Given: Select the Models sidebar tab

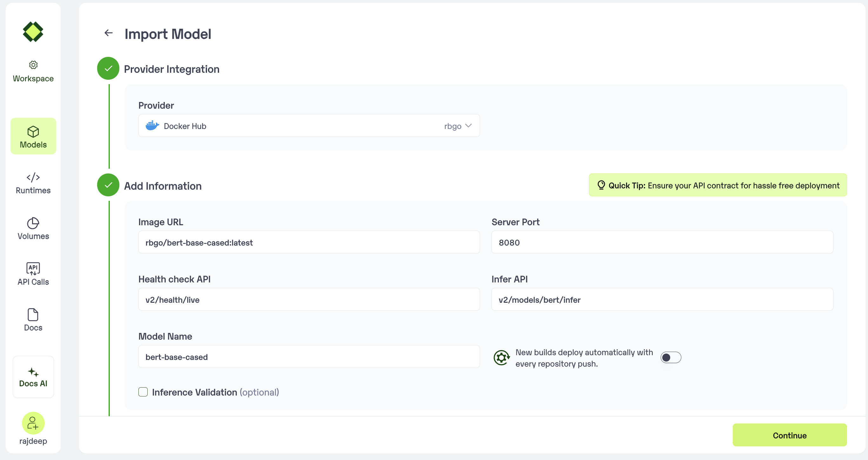Looking at the screenshot, I should pos(33,136).
